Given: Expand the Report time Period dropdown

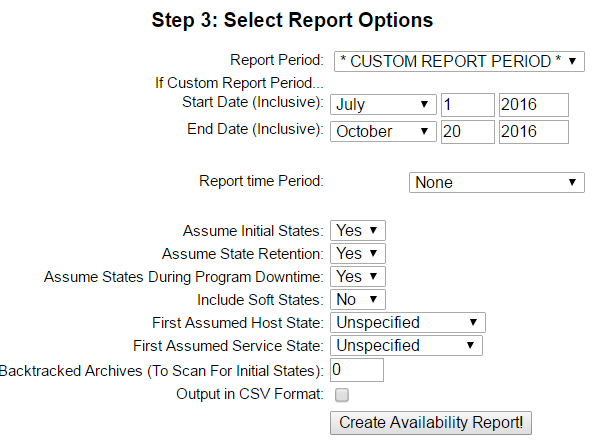Looking at the screenshot, I should coord(496,182).
